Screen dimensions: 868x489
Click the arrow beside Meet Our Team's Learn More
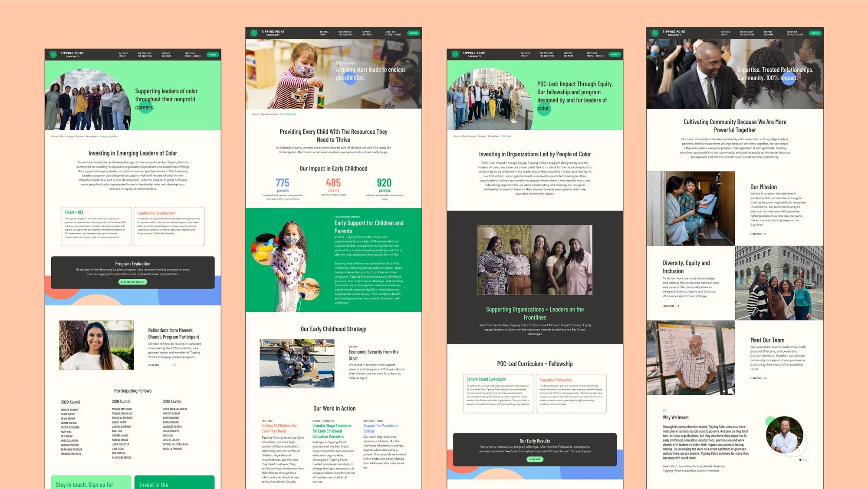tap(764, 378)
